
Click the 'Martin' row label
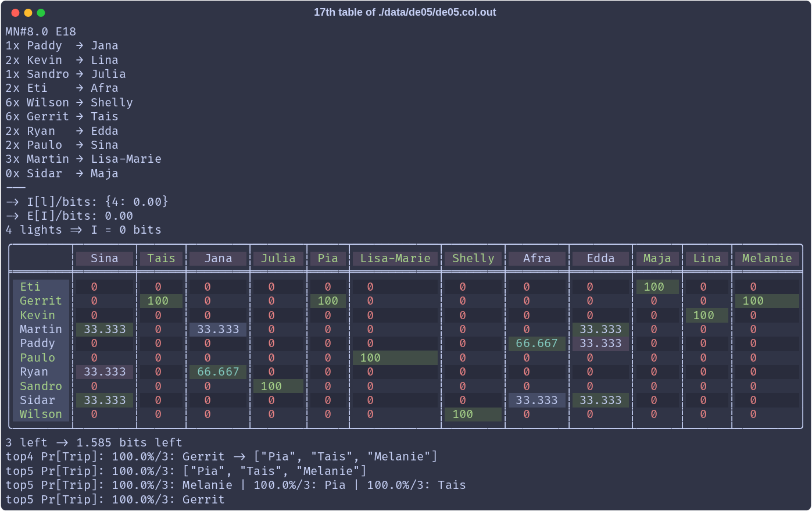[41, 329]
